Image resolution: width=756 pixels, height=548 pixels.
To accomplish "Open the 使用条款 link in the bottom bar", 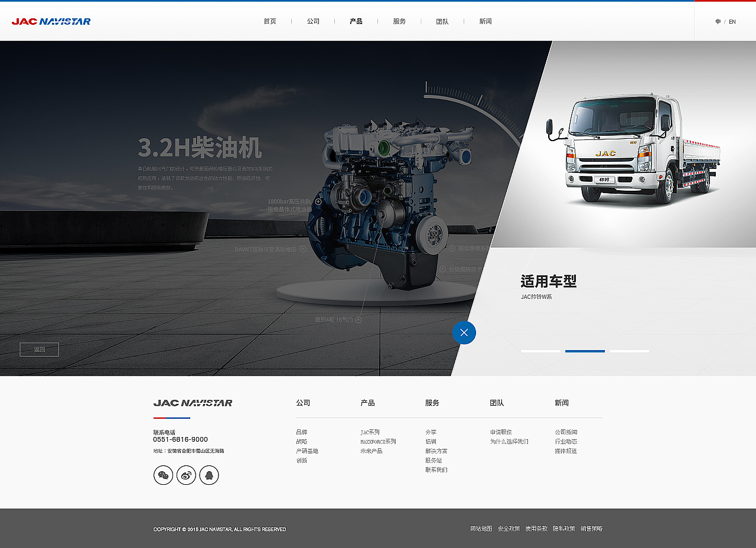I will pos(536,529).
